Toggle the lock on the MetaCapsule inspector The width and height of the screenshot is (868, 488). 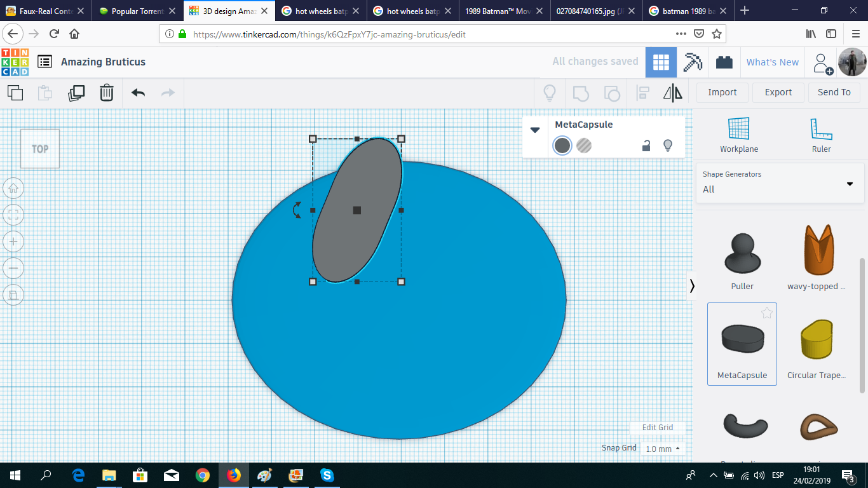(646, 146)
